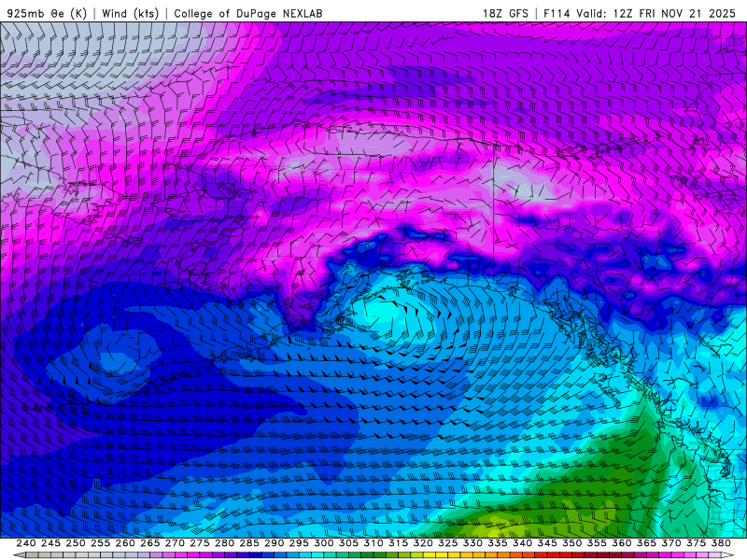
Task: Pick the 375 legend label
Action: click(x=696, y=543)
